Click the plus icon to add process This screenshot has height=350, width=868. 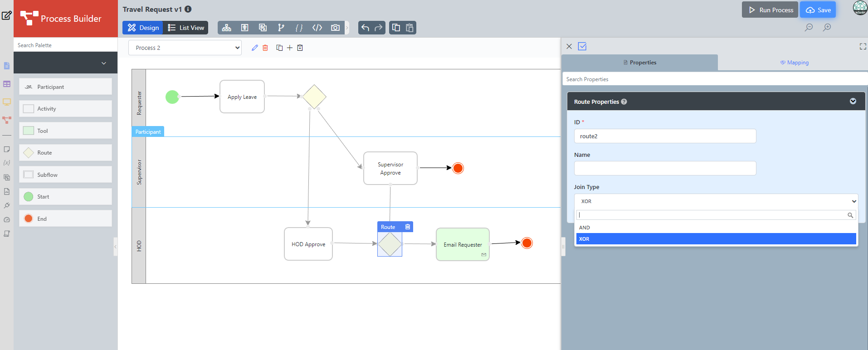289,48
